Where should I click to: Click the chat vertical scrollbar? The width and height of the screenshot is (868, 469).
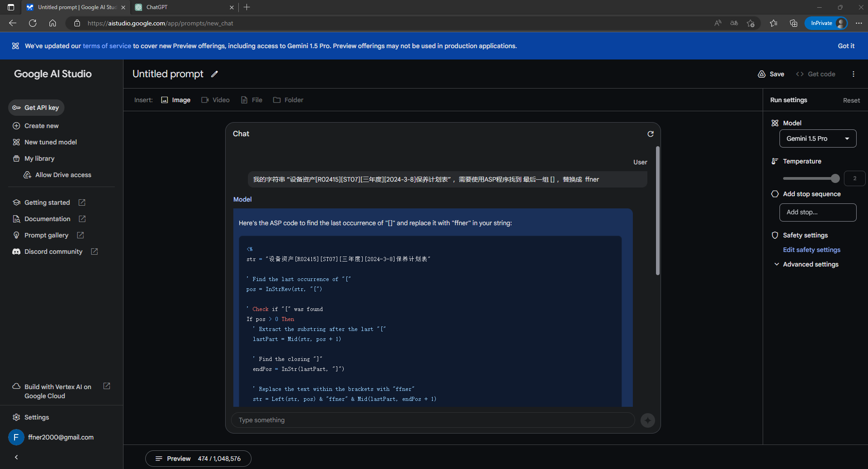[x=657, y=210]
